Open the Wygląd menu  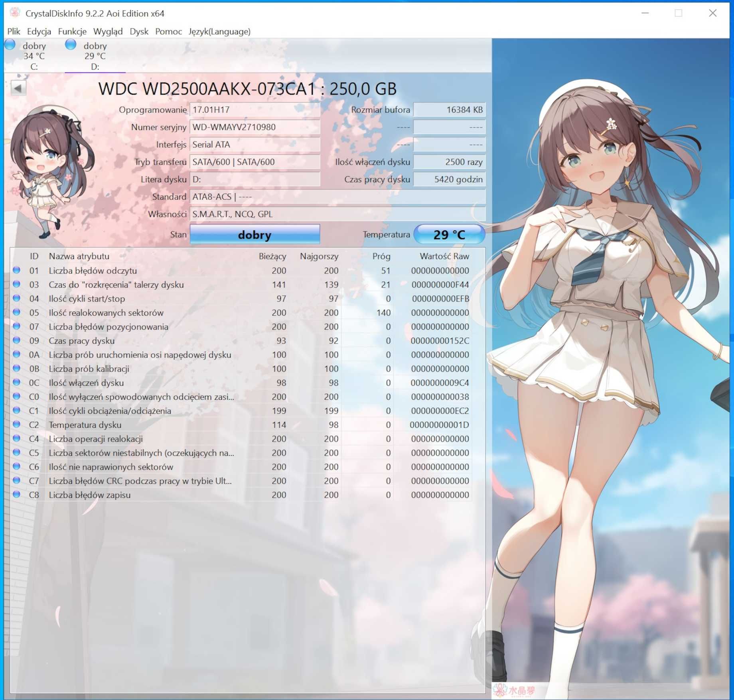108,31
